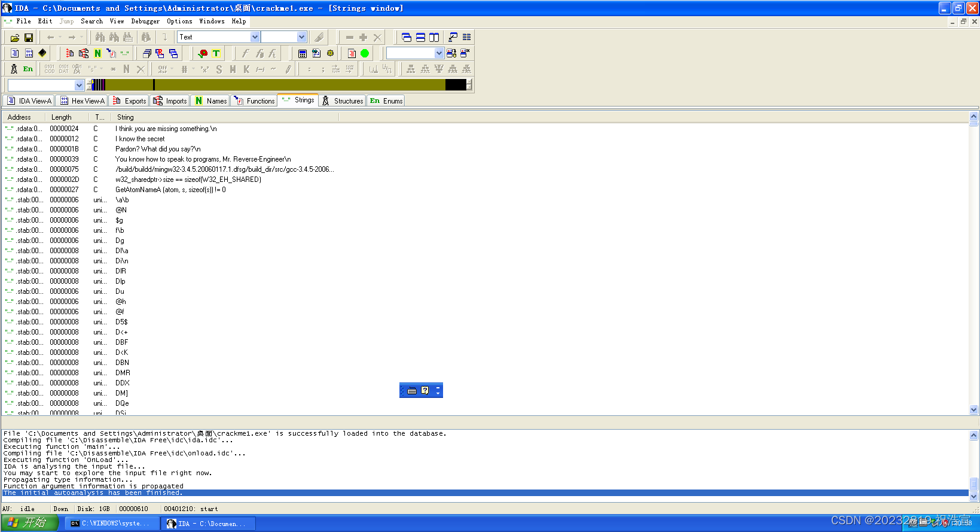This screenshot has height=532, width=980.
Task: Open signatures window red flower icon
Action: [203, 53]
